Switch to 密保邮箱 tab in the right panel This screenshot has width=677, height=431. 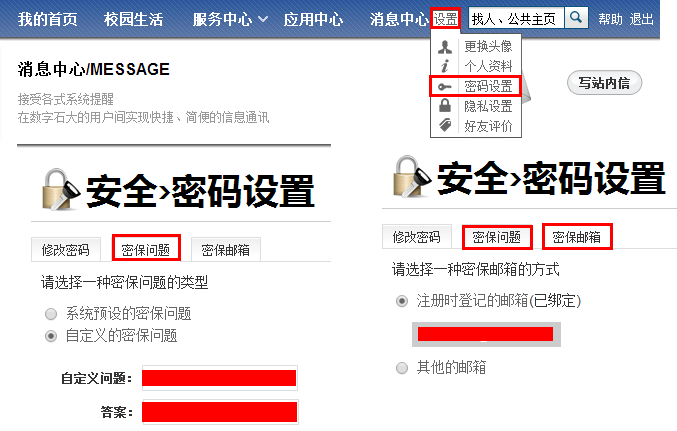pyautogui.click(x=577, y=236)
